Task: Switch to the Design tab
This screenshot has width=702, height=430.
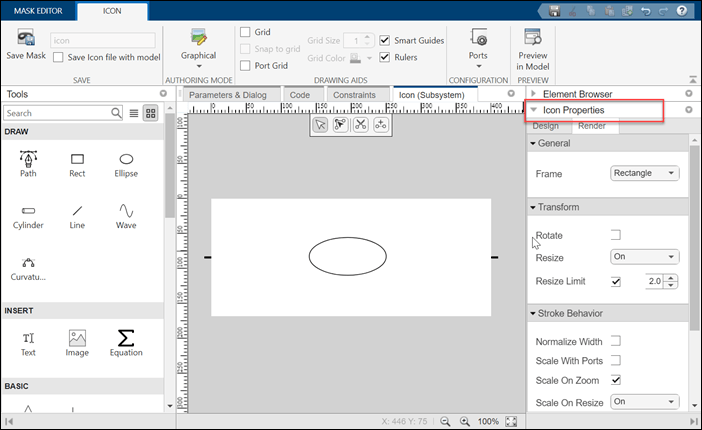Action: pyautogui.click(x=545, y=126)
